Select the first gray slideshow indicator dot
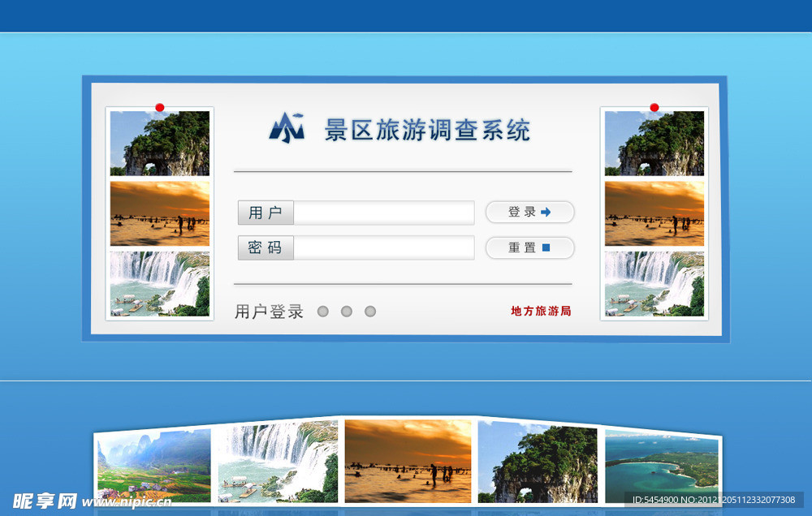Viewport: 812px width, 516px height. 323,311
